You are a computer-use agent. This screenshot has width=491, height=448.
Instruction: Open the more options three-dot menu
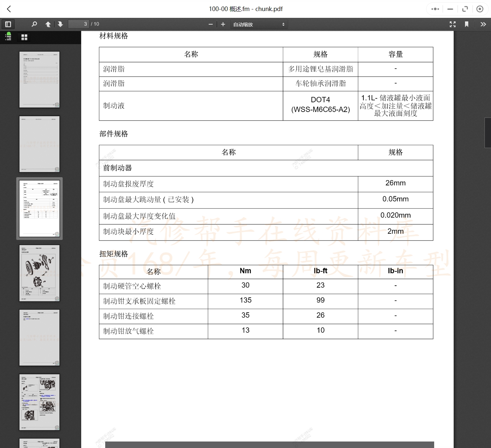pyautogui.click(x=435, y=9)
